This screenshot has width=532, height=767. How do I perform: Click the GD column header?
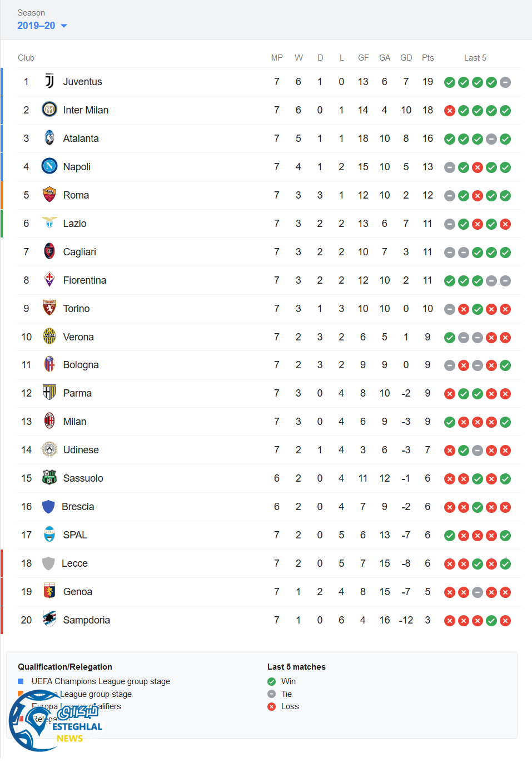click(406, 58)
